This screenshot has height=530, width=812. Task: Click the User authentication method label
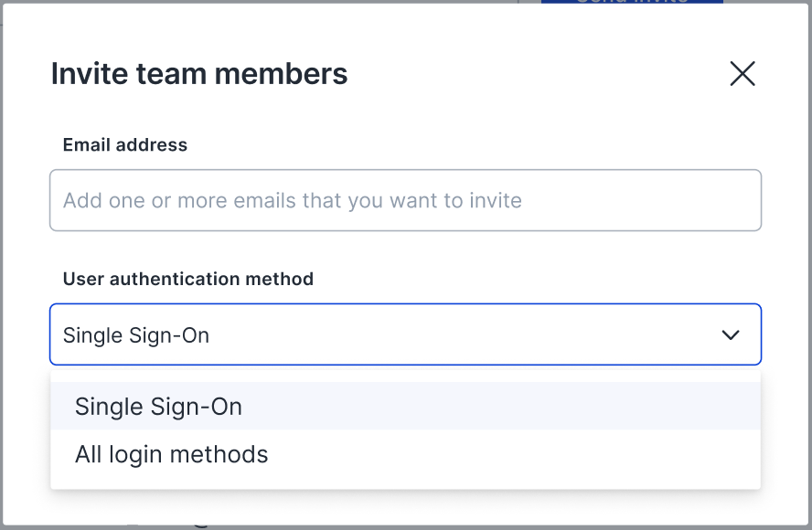[x=188, y=279]
